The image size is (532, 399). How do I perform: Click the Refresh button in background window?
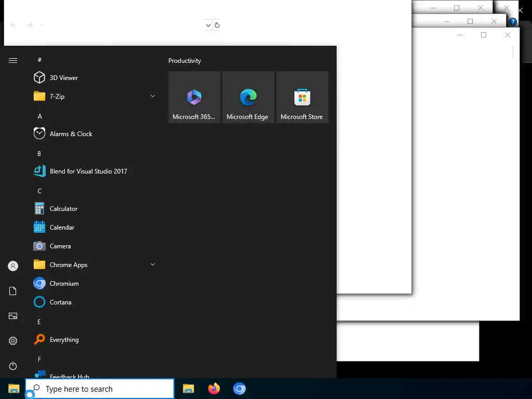tap(217, 25)
